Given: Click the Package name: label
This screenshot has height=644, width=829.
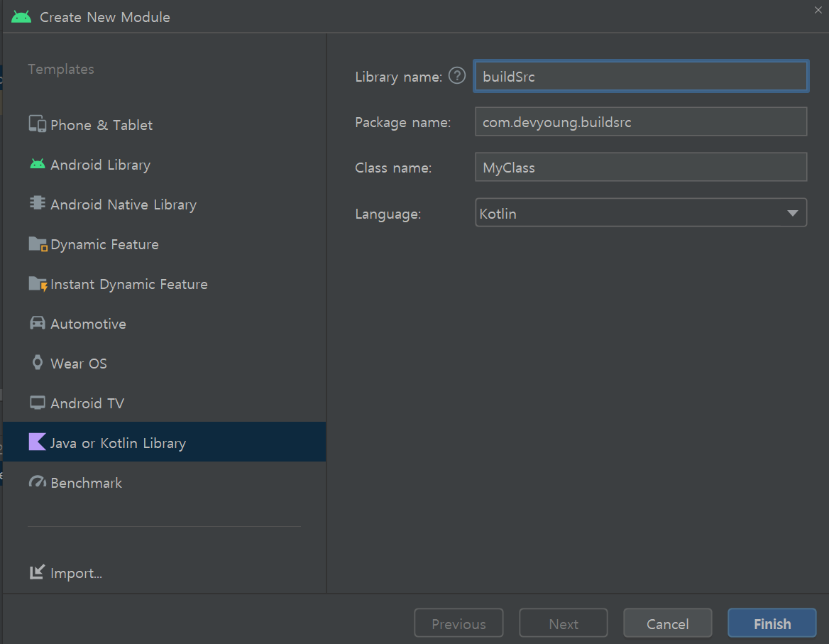Looking at the screenshot, I should [403, 122].
